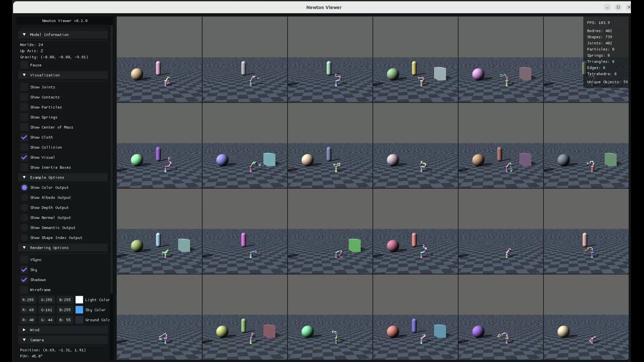Uncheck Show Cloth
Viewport: 644px width, 362px height.
click(24, 137)
